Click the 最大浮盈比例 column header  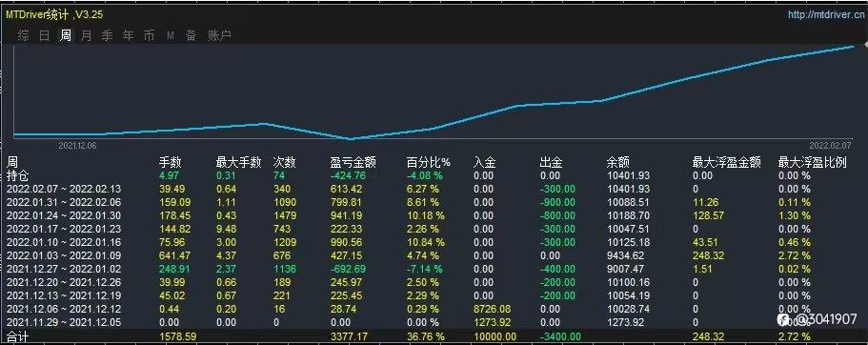(x=812, y=162)
